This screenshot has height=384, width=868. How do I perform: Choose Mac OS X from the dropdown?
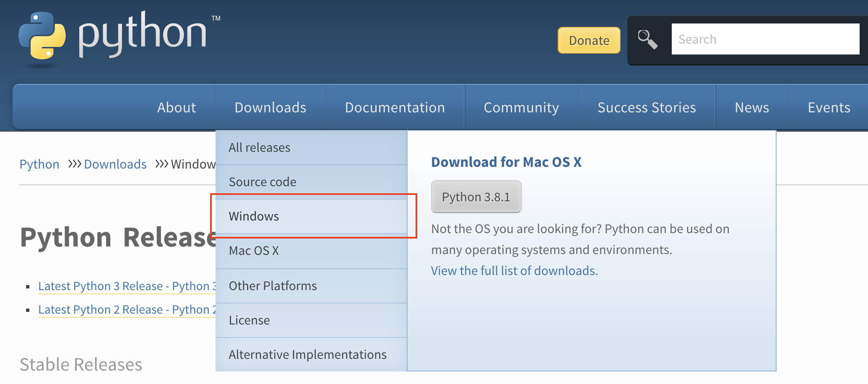[x=254, y=251]
